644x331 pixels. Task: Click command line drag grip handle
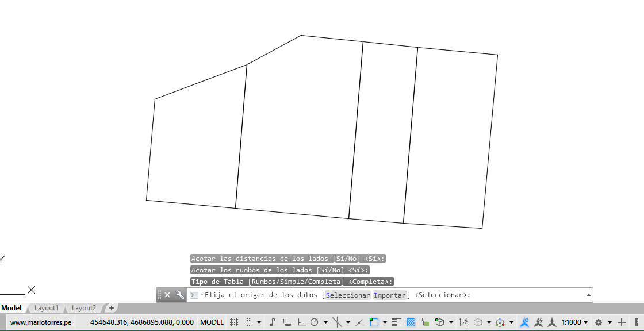click(160, 295)
